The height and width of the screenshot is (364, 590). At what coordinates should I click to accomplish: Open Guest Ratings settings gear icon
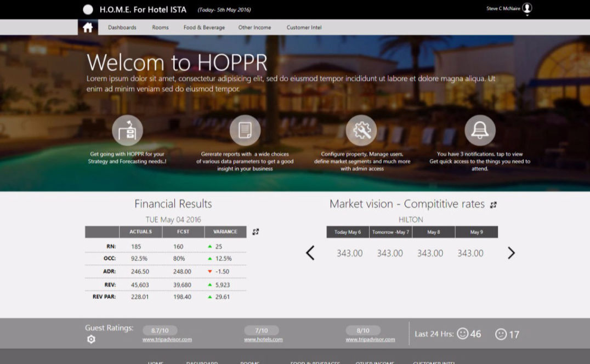tap(91, 339)
